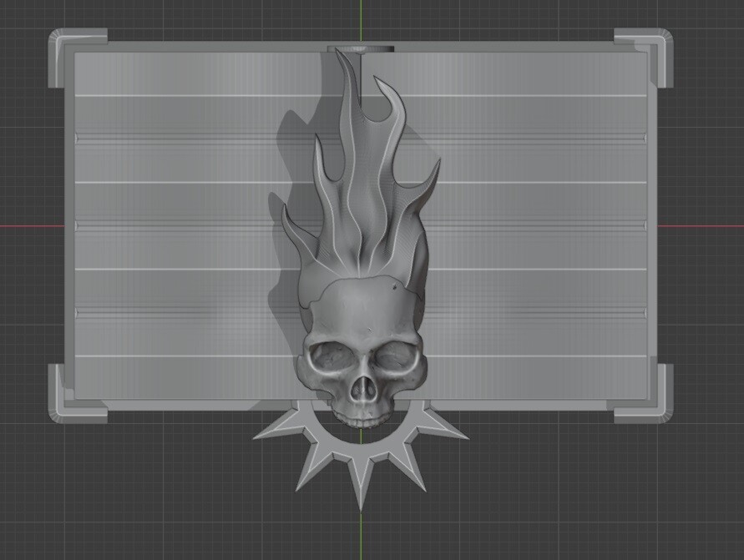Click the green Y axis line below the spikes
This screenshot has width=744, height=560.
pyautogui.click(x=361, y=536)
